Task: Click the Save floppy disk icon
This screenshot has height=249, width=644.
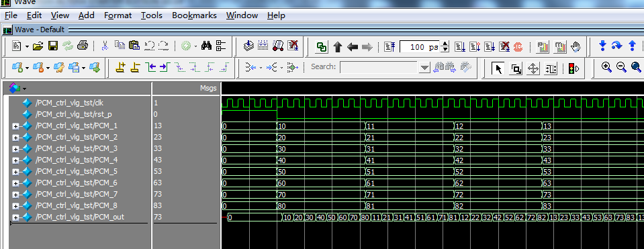Action: click(53, 46)
